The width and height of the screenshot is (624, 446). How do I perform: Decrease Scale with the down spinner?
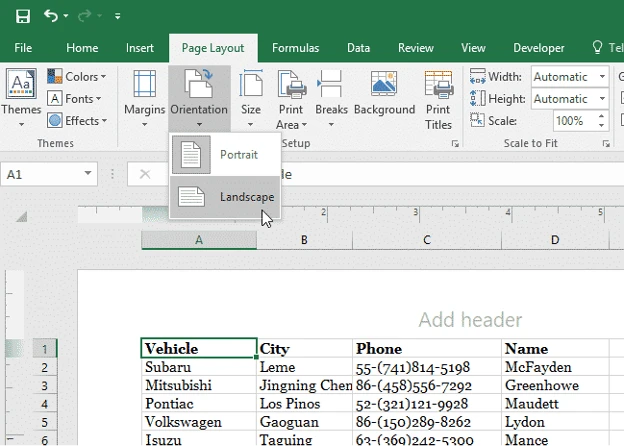[x=601, y=125]
